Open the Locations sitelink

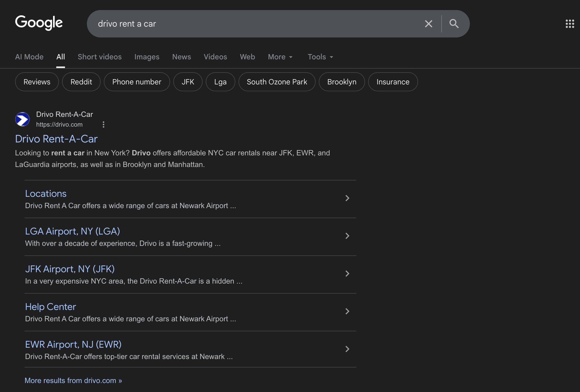[46, 194]
